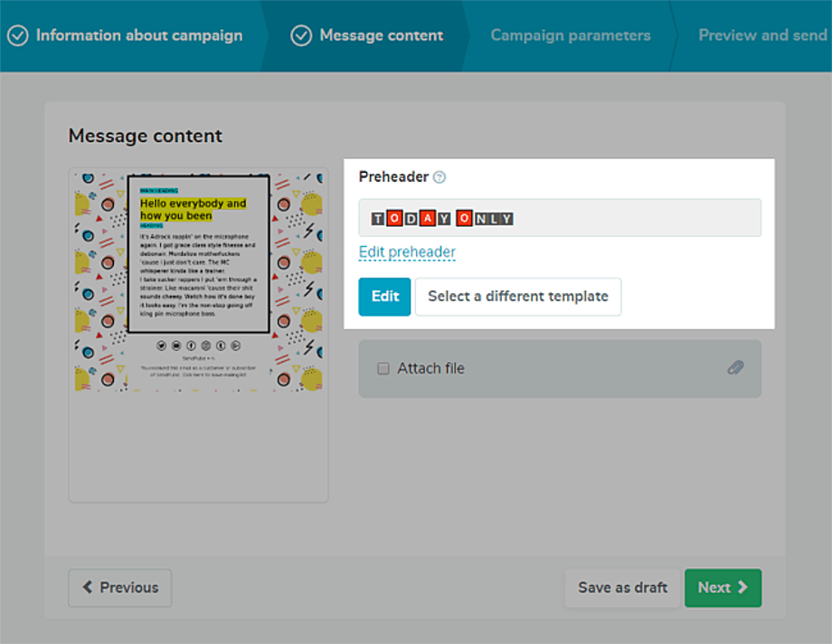Screen dimensions: 832x644
Task: Click the blue Edit button
Action: point(384,297)
